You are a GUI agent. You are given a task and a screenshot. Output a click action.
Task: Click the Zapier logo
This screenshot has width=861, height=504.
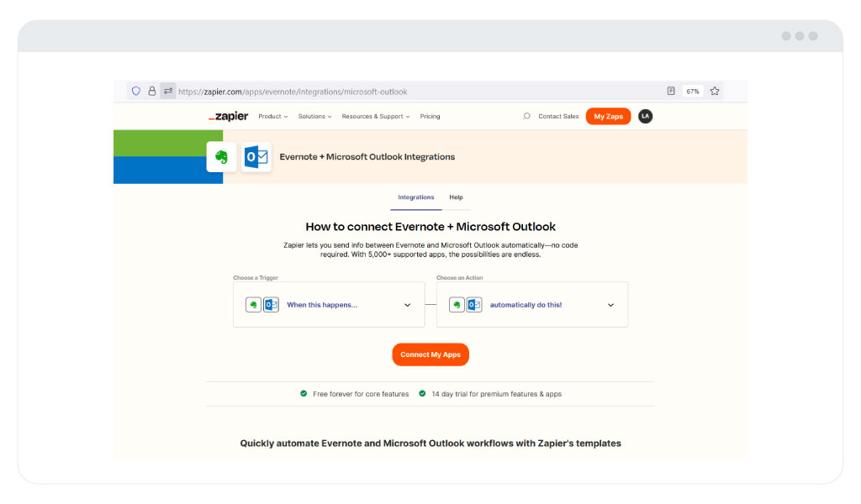229,116
